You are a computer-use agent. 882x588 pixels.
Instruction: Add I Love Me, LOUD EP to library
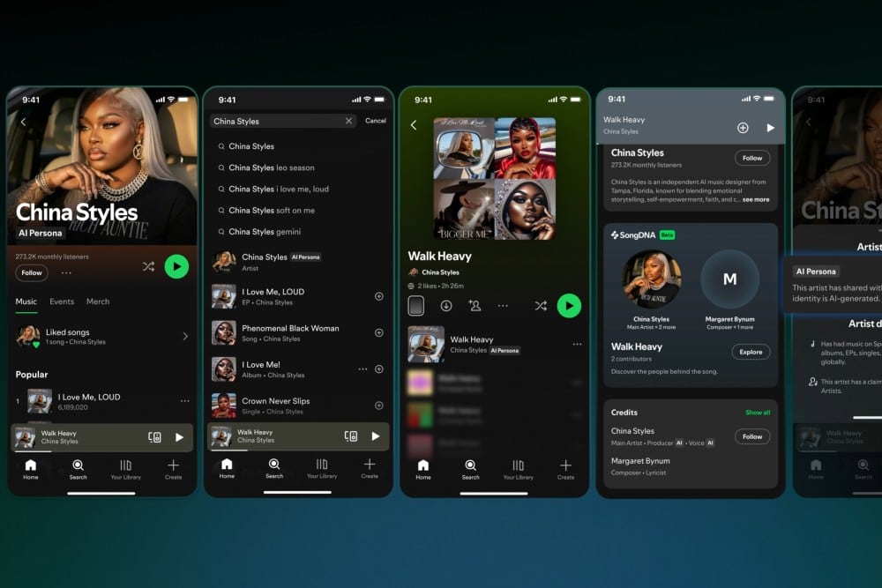(x=379, y=296)
